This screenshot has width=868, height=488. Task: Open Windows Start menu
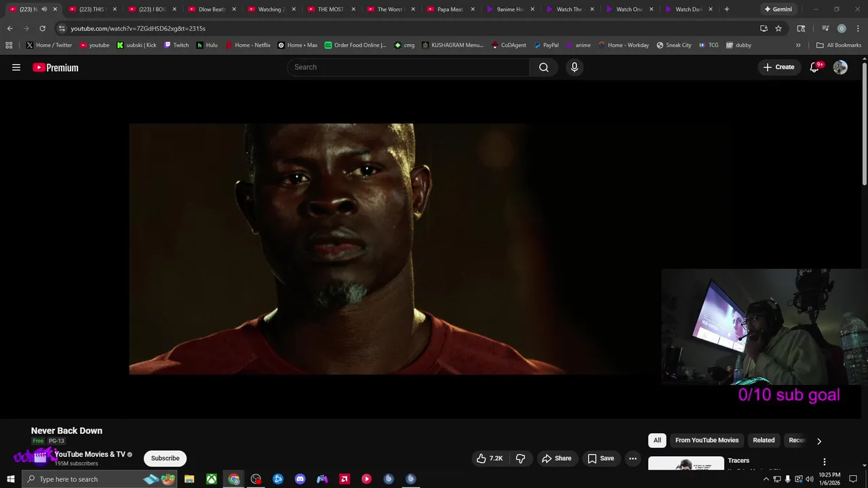(x=11, y=479)
